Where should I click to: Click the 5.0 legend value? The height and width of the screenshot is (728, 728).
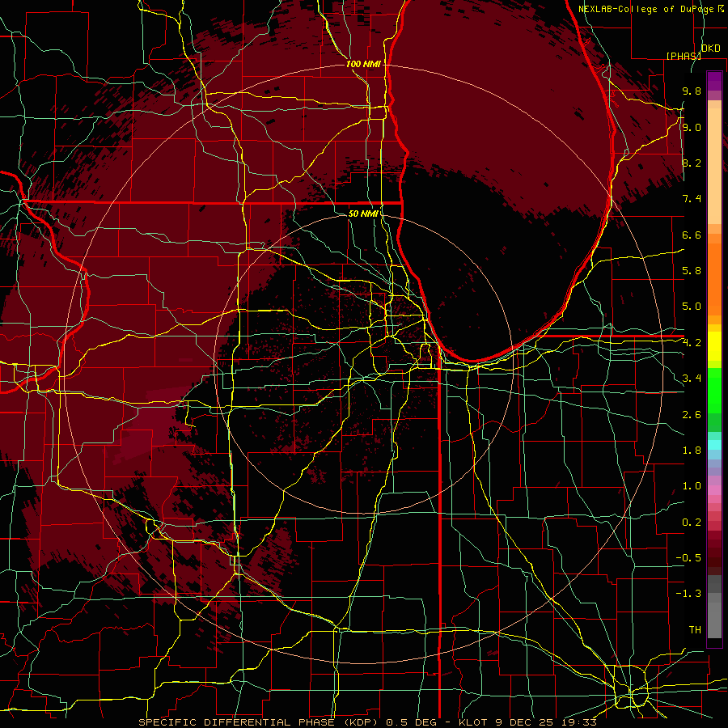click(x=692, y=307)
